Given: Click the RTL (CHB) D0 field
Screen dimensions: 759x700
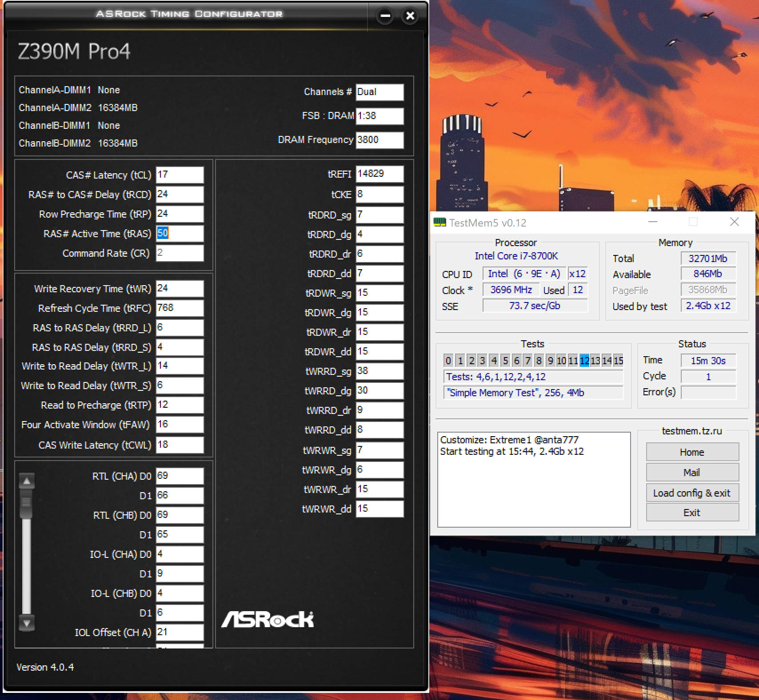Looking at the screenshot, I should click(x=180, y=515).
